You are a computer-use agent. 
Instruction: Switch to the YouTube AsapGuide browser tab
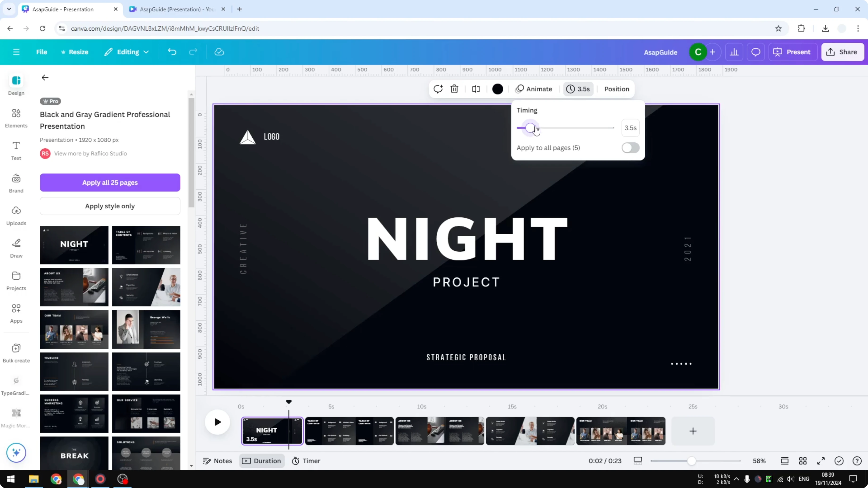tap(175, 9)
